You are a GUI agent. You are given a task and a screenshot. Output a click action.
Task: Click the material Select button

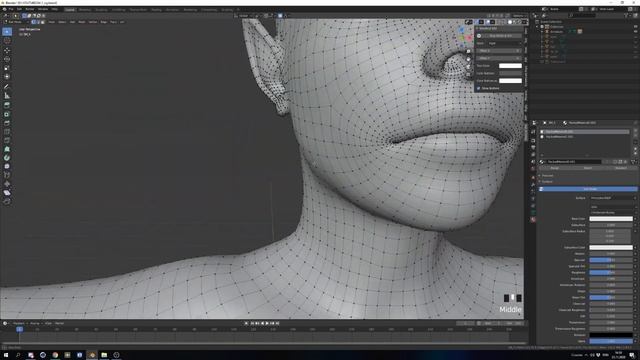(588, 168)
